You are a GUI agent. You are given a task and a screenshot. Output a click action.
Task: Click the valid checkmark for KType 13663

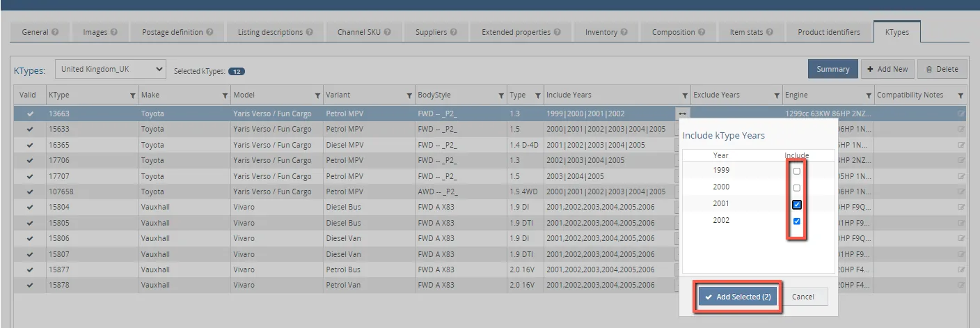(x=30, y=114)
